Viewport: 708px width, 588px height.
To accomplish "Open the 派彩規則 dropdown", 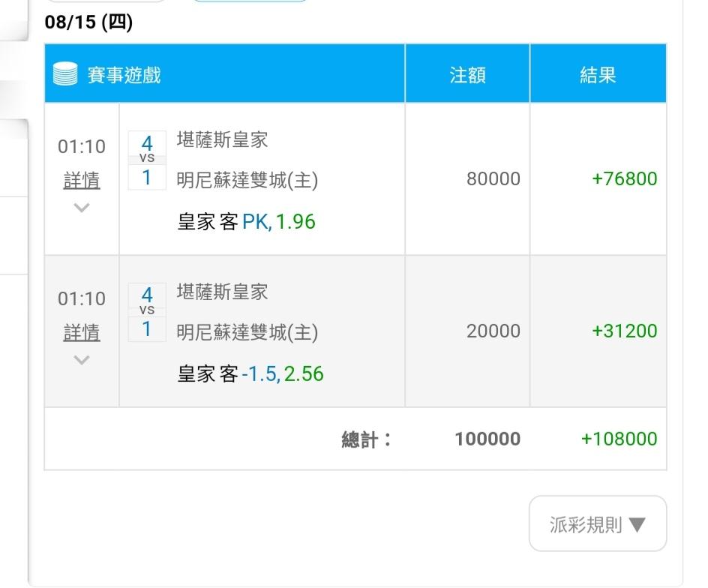I will tap(598, 523).
